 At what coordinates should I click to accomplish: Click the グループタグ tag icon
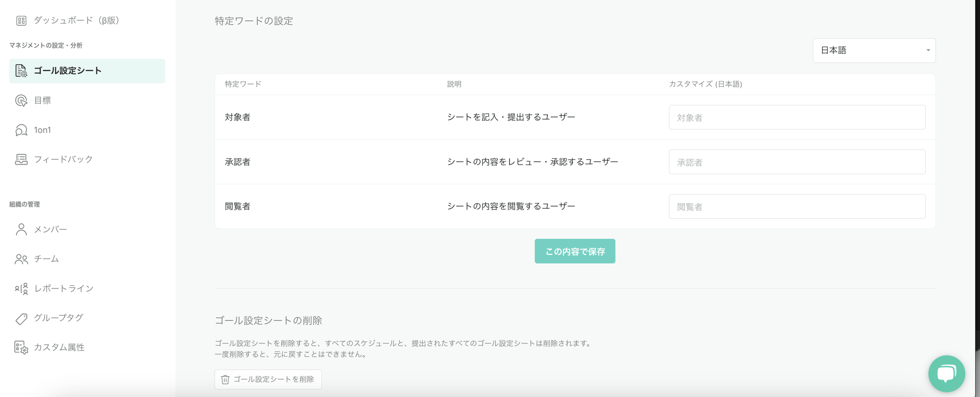pos(21,319)
